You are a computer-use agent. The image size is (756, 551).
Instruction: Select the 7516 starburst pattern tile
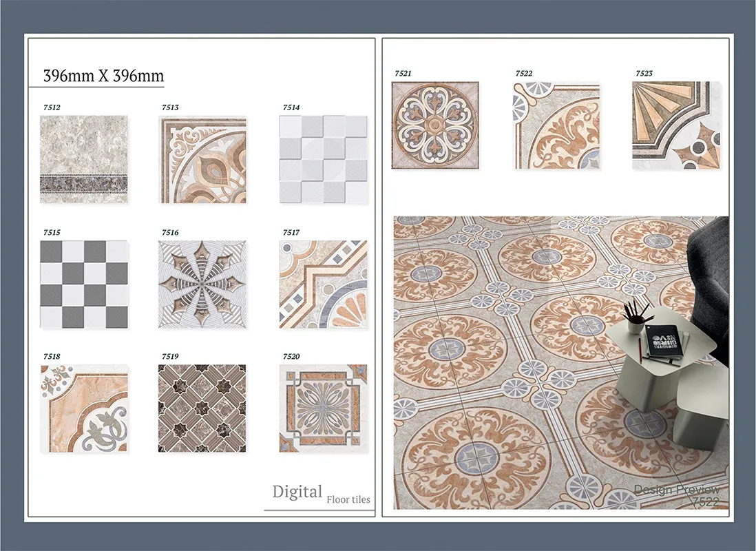tap(202, 284)
